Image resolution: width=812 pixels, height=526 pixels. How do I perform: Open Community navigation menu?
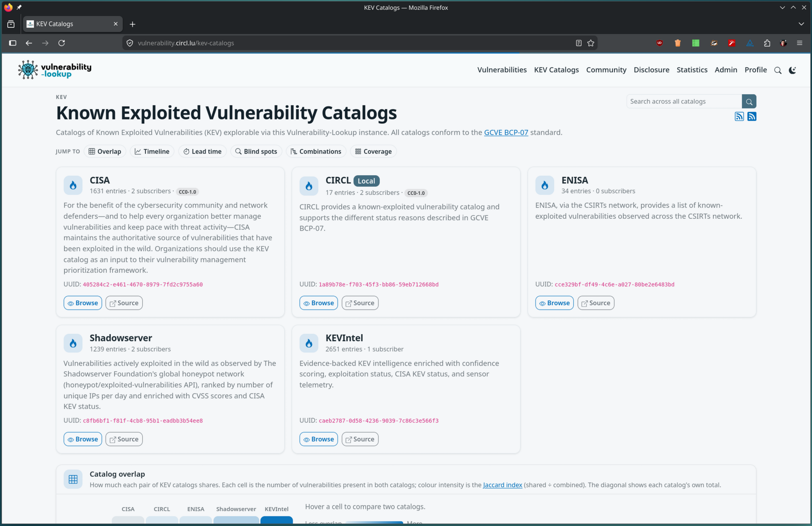(606, 70)
